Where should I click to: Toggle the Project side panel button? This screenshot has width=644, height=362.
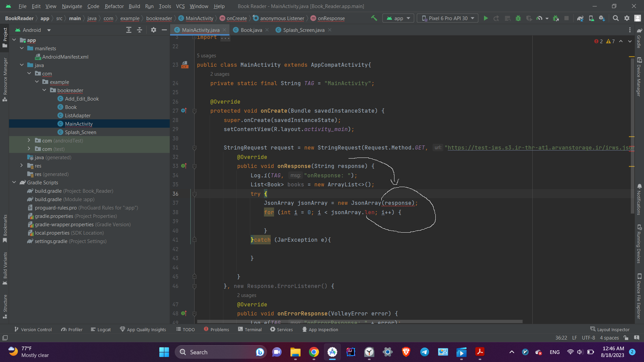[5, 38]
